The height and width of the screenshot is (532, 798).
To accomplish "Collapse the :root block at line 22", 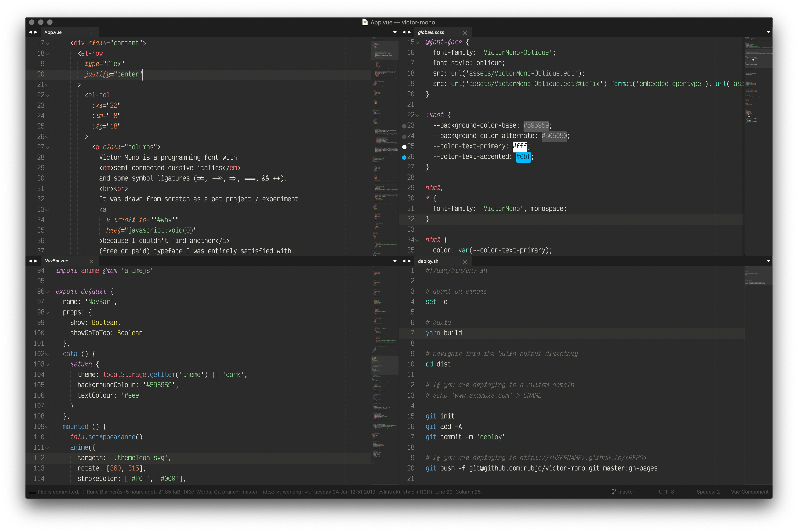I will click(417, 115).
